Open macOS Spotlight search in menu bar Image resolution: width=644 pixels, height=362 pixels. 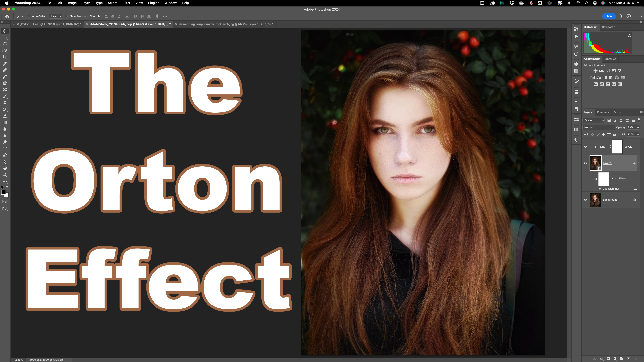(587, 3)
